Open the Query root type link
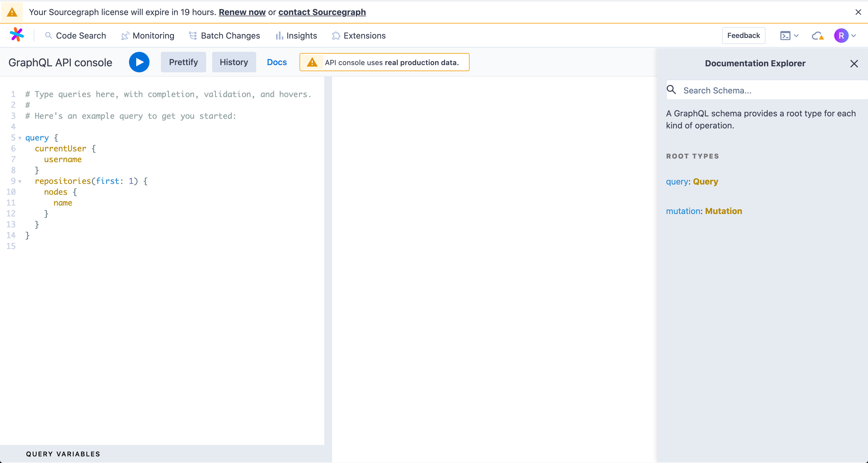Viewport: 868px width, 463px height. [x=705, y=182]
